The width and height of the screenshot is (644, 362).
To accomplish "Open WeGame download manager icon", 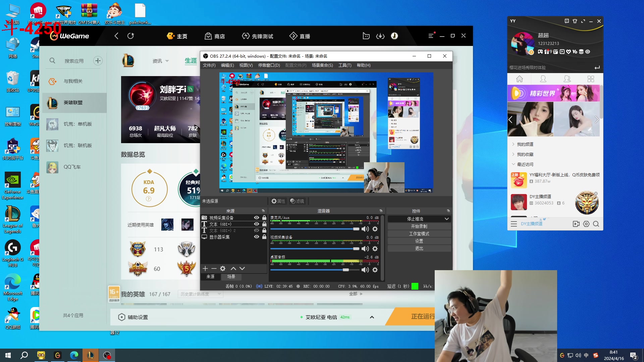I will pyautogui.click(x=380, y=36).
